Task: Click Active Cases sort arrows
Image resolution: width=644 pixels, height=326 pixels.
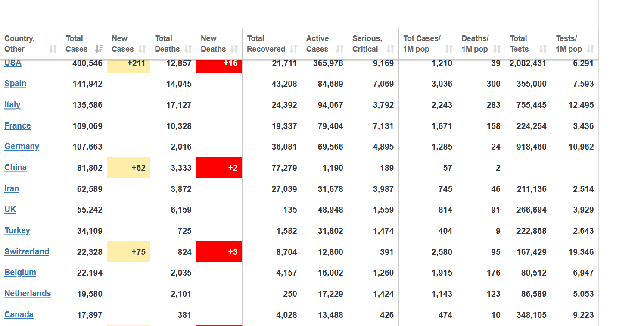Action: coord(340,49)
